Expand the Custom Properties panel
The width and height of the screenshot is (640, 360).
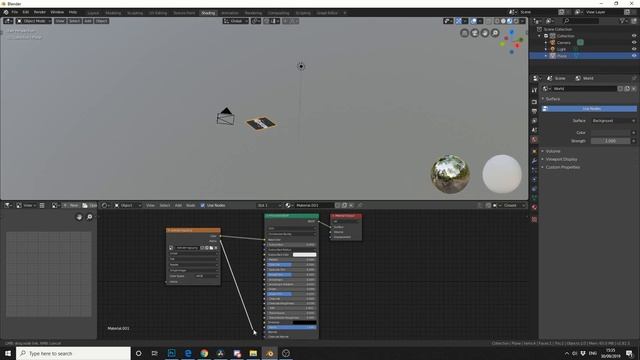[562, 167]
